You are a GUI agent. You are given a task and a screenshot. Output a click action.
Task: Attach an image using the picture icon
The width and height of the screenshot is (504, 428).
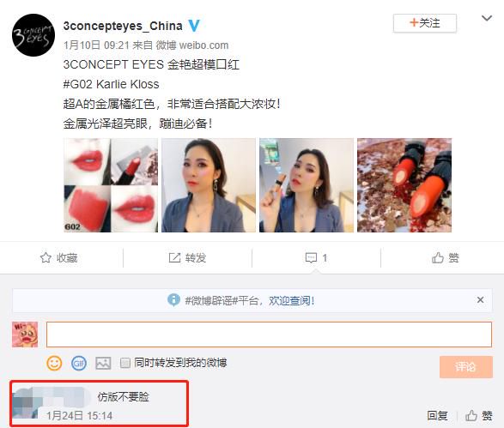103,363
